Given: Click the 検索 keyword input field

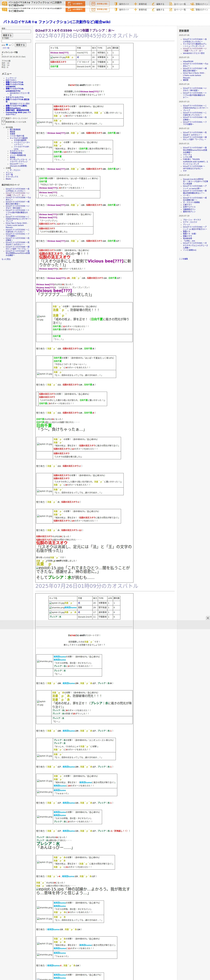Looking at the screenshot, I should (16, 32).
